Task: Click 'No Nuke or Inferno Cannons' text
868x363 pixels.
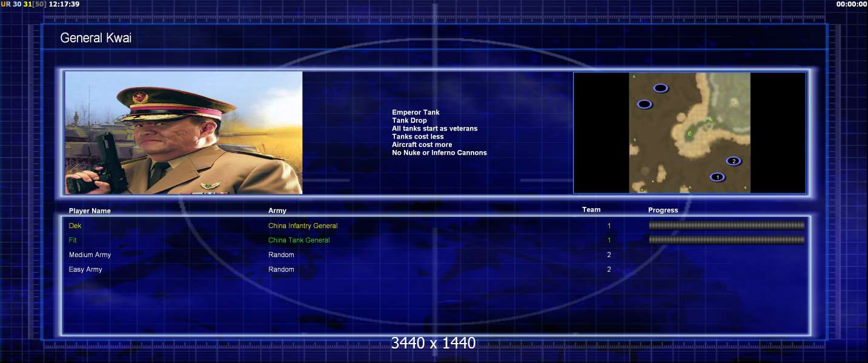Action: (x=439, y=152)
